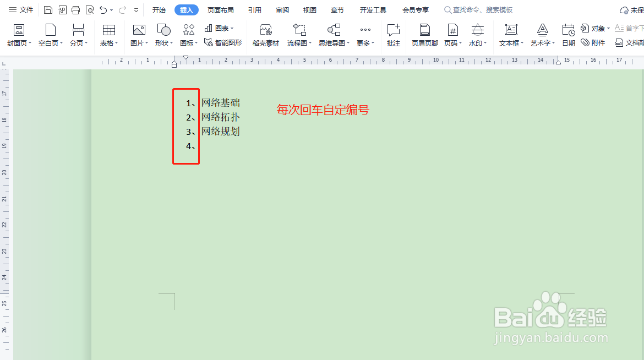Insert a chart with 图表
644x360 pixels.
(219, 28)
